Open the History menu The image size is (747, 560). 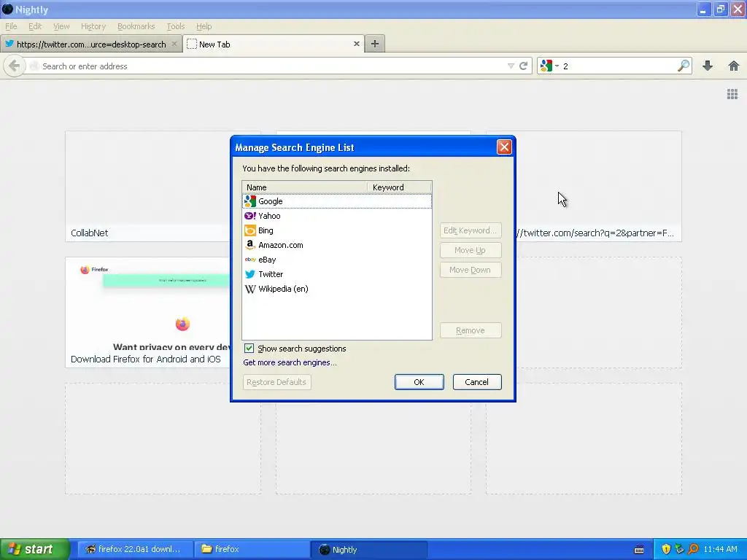[x=93, y=26]
